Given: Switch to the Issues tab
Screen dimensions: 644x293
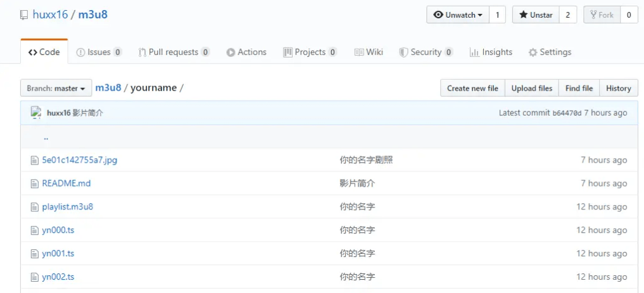Looking at the screenshot, I should tap(99, 52).
